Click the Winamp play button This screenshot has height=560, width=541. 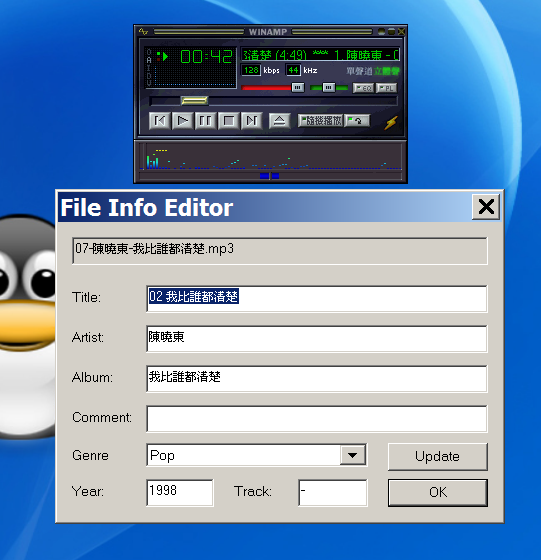pos(182,121)
